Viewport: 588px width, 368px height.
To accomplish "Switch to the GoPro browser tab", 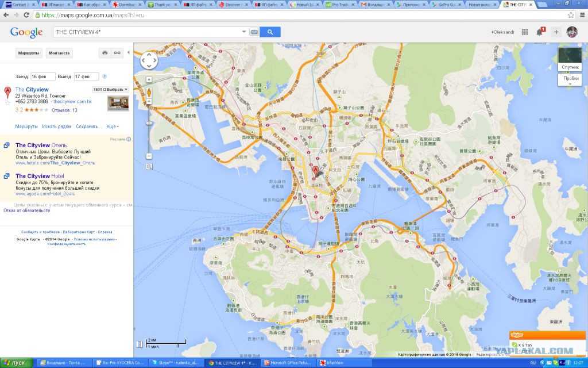I will [446, 5].
